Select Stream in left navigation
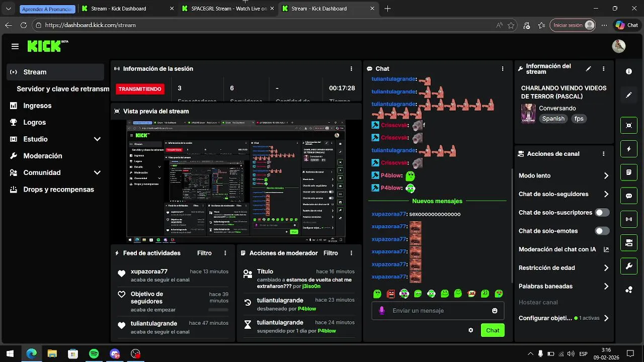 (x=55, y=72)
